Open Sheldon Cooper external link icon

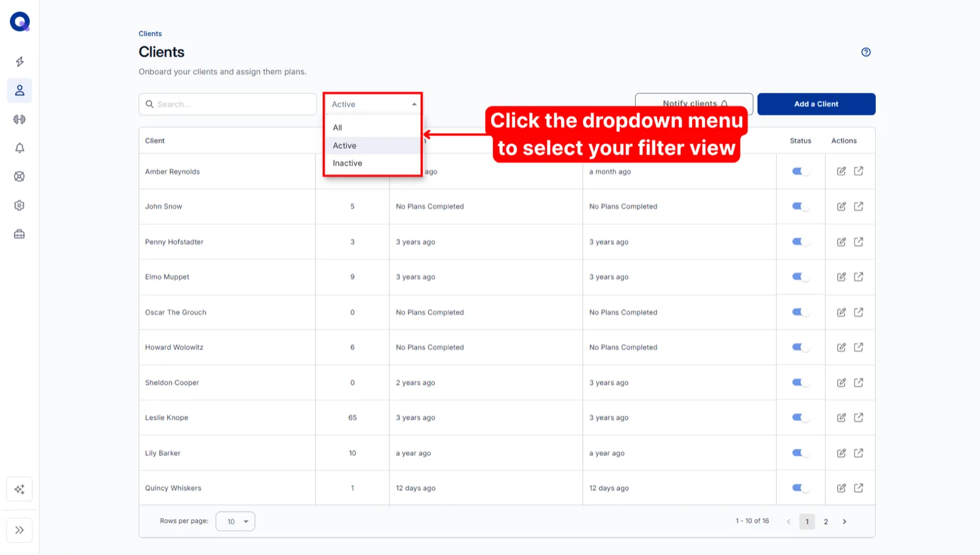(859, 383)
